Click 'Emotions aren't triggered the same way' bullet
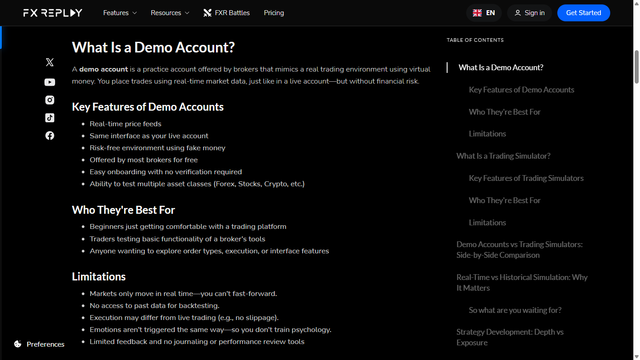The image size is (640, 360). tap(210, 329)
